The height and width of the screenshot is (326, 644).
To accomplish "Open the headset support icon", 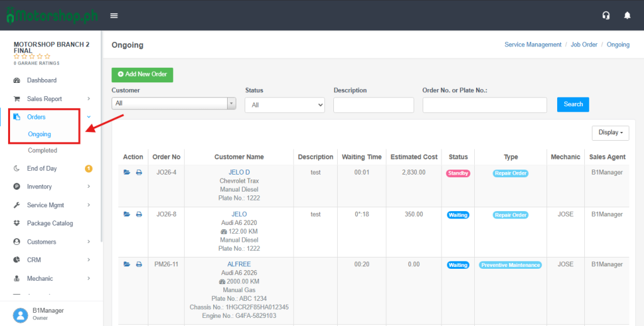I will (x=606, y=16).
